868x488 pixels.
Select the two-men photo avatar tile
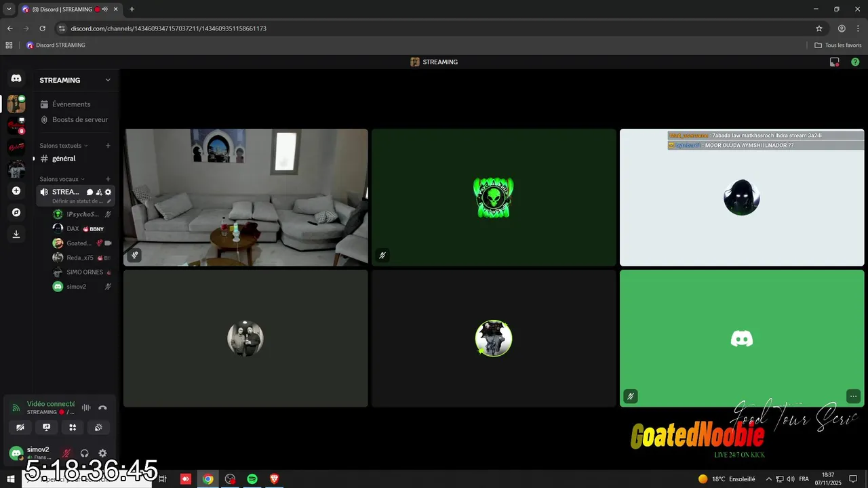tap(245, 338)
